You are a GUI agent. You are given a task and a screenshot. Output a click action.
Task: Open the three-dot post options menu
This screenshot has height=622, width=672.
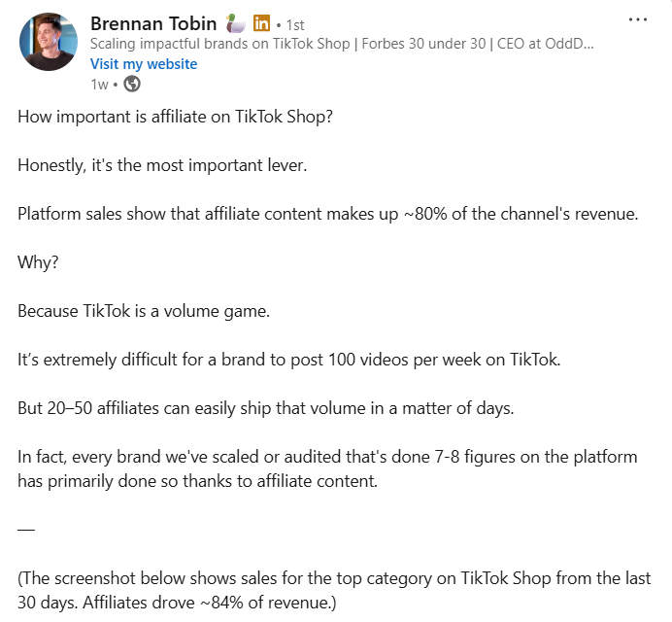(638, 19)
